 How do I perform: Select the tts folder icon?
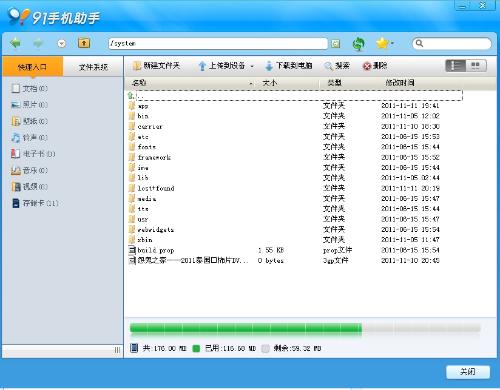pyautogui.click(x=132, y=209)
